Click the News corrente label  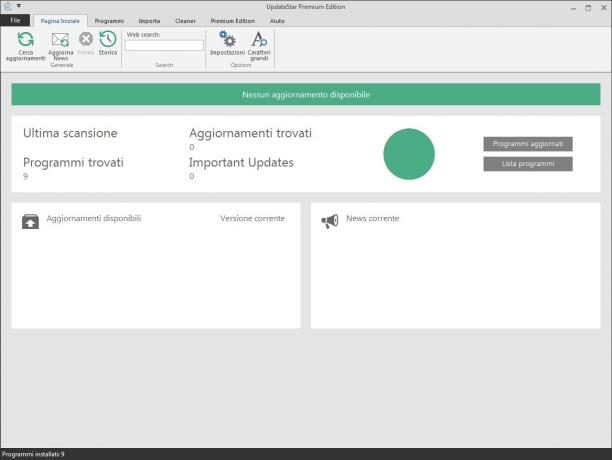click(373, 218)
